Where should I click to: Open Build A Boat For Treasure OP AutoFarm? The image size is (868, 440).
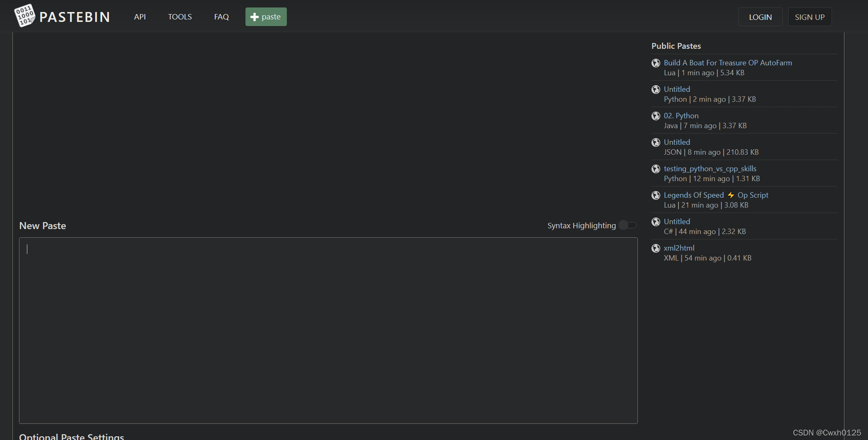click(x=728, y=63)
